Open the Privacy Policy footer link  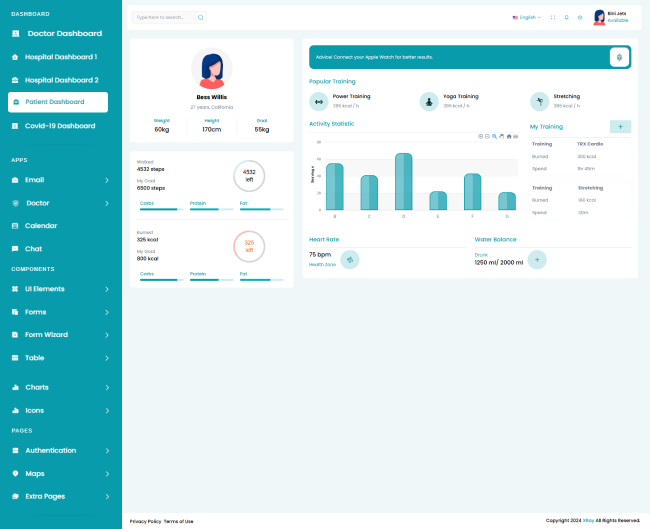point(145,521)
